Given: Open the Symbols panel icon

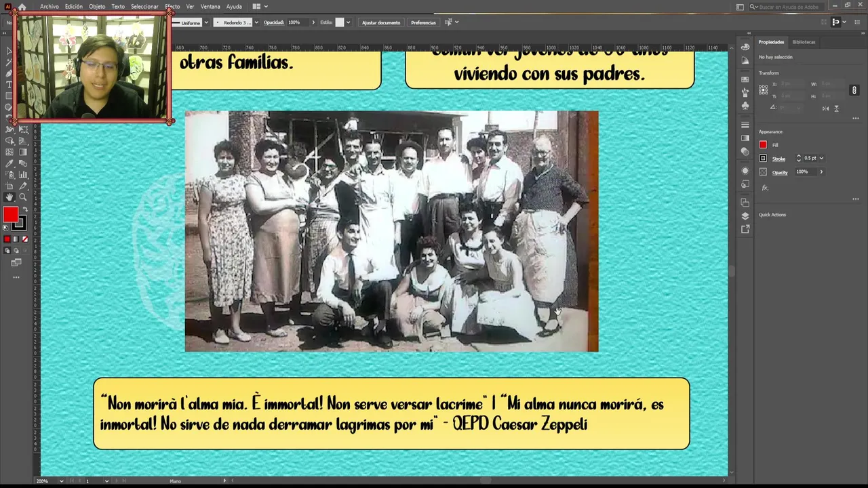Looking at the screenshot, I should 745,105.
